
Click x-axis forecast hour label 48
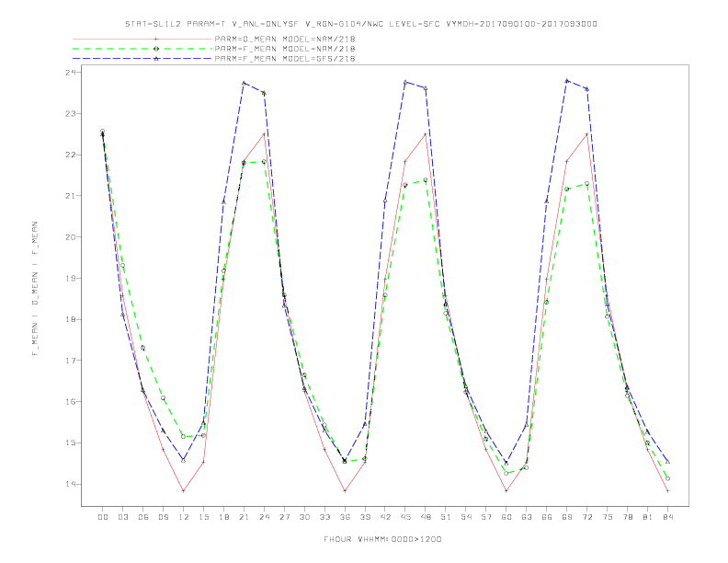[x=426, y=517]
